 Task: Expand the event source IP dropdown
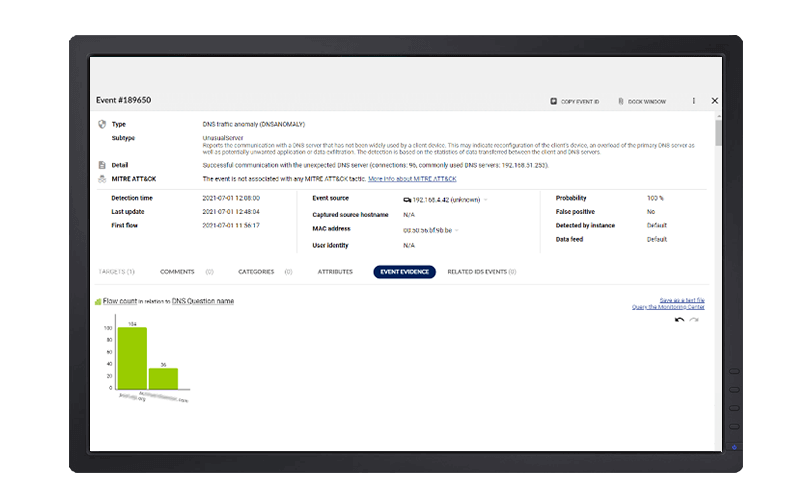(x=487, y=199)
